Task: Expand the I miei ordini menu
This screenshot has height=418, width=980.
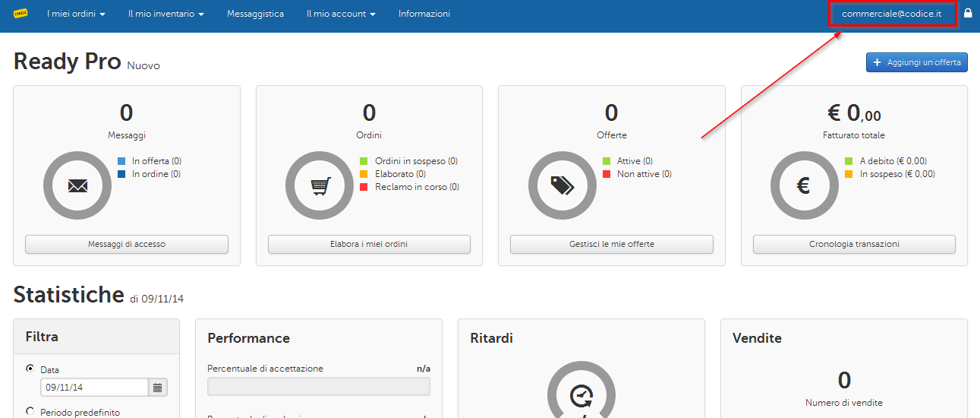Action: 76,14
